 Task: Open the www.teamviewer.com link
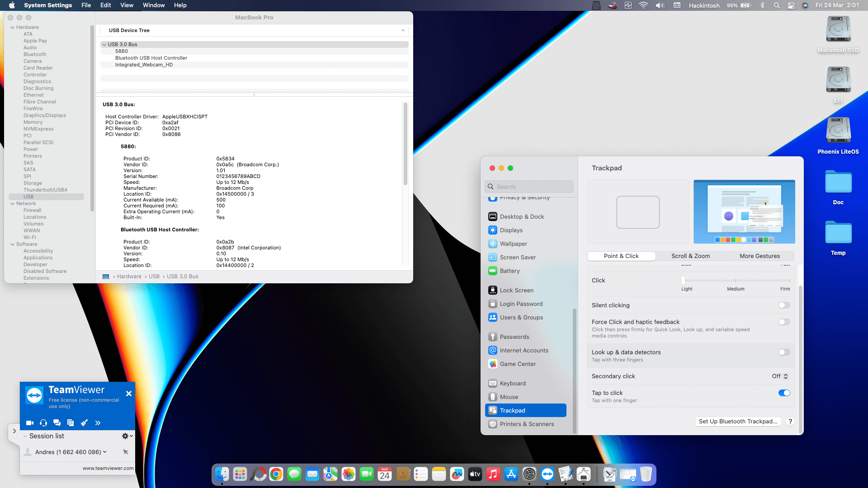[x=108, y=468]
